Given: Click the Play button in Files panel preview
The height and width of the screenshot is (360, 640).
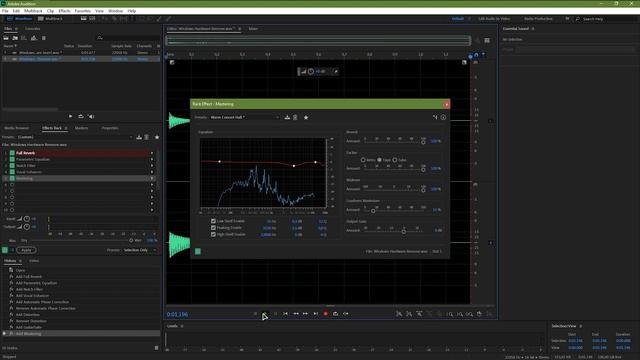Looking at the screenshot, I should point(70,116).
